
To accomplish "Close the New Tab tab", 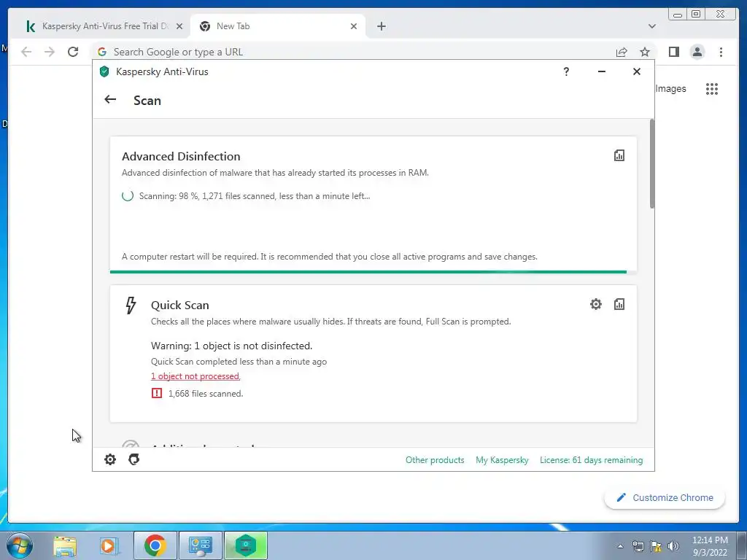I will pyautogui.click(x=354, y=26).
